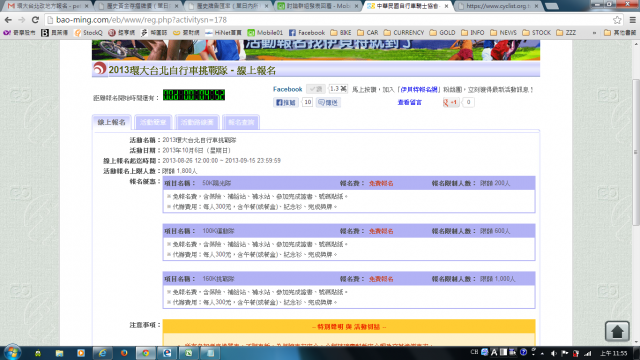640x360 pixels.
Task: Show hidden tray icons arrow
Action: coord(542,353)
